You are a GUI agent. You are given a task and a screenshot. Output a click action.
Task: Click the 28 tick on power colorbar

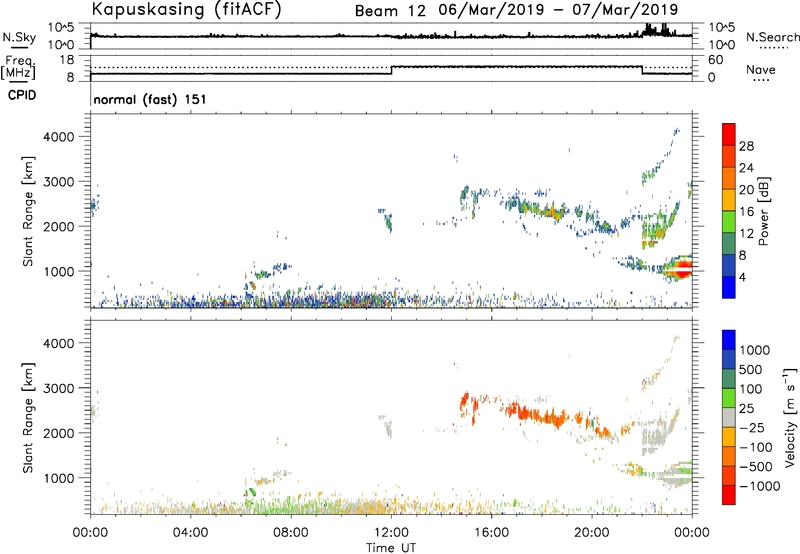[x=746, y=146]
